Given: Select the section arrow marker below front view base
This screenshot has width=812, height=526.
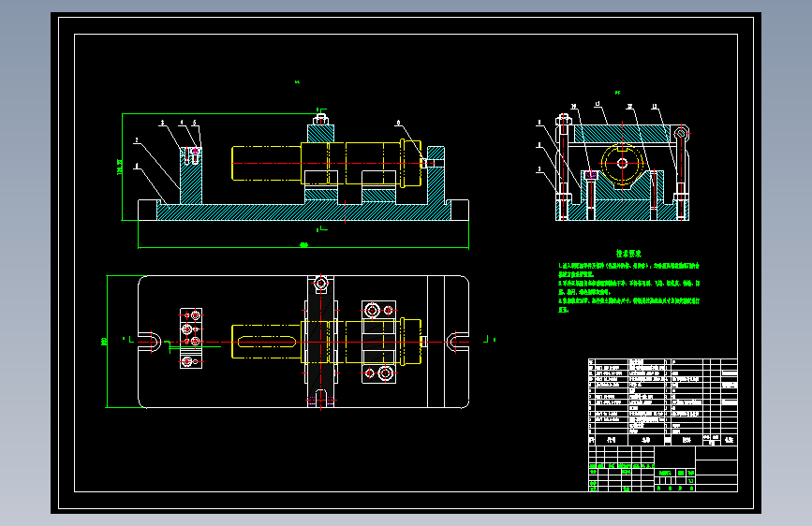Looking at the screenshot, I should [x=322, y=228].
